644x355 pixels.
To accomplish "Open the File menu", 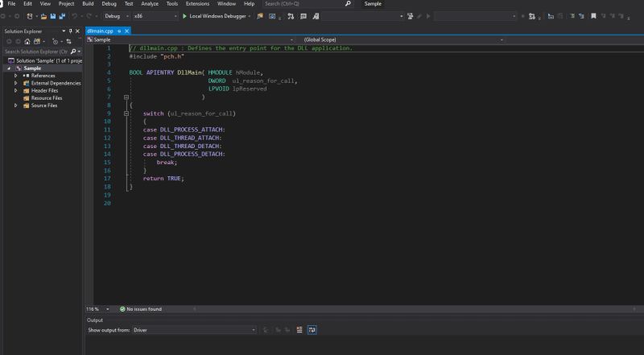I will [11, 4].
